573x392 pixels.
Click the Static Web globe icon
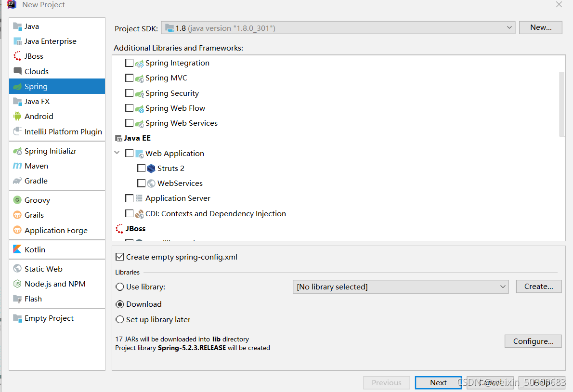pyautogui.click(x=17, y=269)
